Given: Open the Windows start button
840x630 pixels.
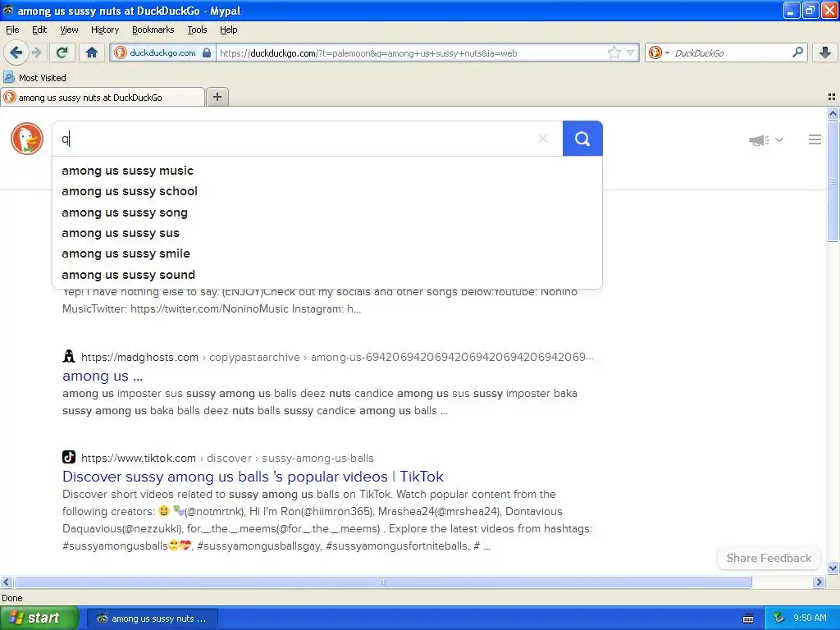Looking at the screenshot, I should (x=39, y=618).
